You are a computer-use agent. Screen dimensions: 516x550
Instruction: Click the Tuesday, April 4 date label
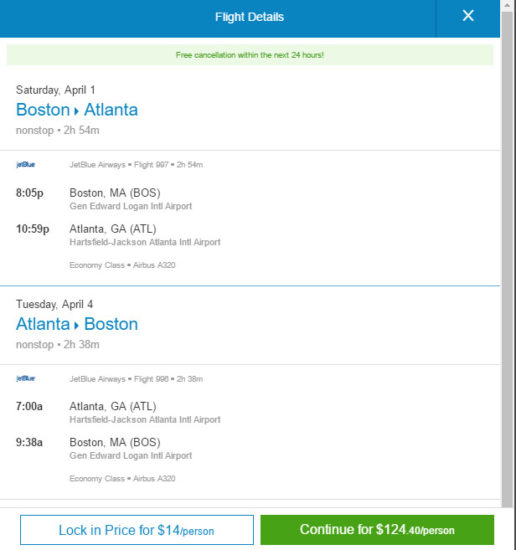point(54,304)
